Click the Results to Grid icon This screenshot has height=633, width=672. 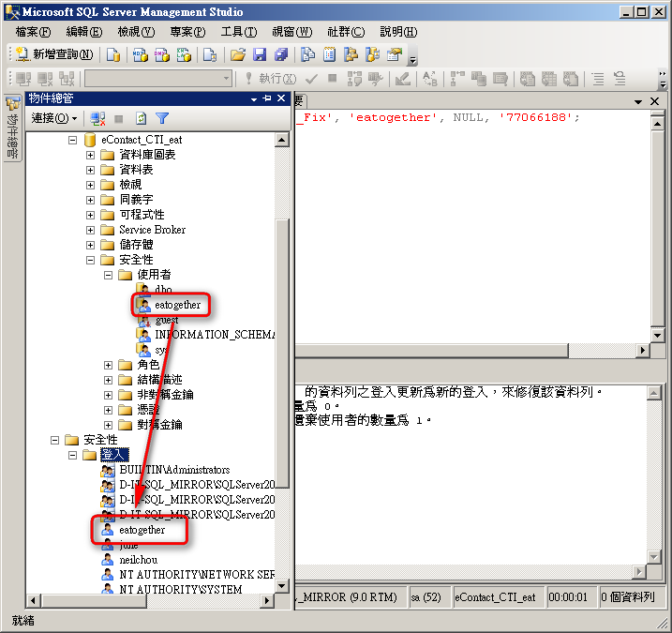(x=549, y=79)
